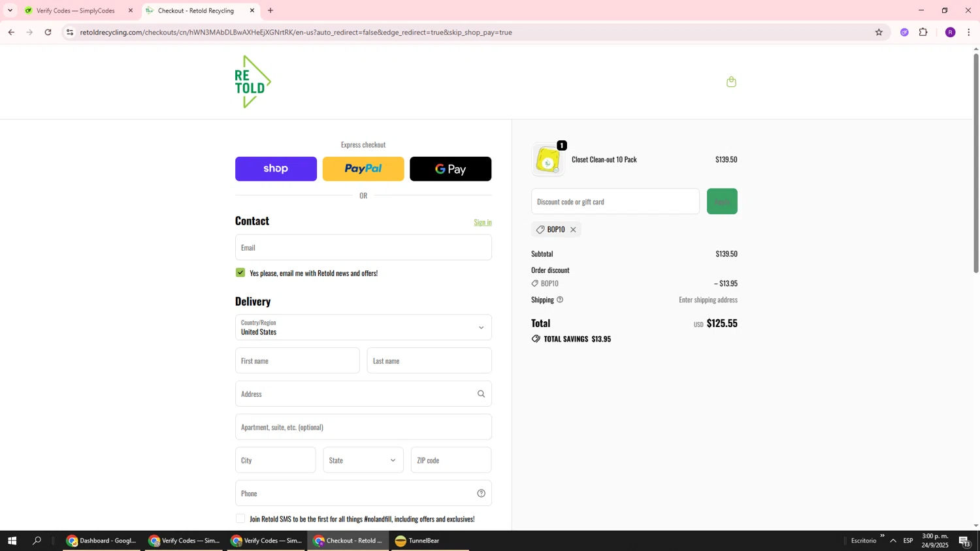The image size is (980, 551).
Task: View site information icon in address bar
Action: click(70, 32)
